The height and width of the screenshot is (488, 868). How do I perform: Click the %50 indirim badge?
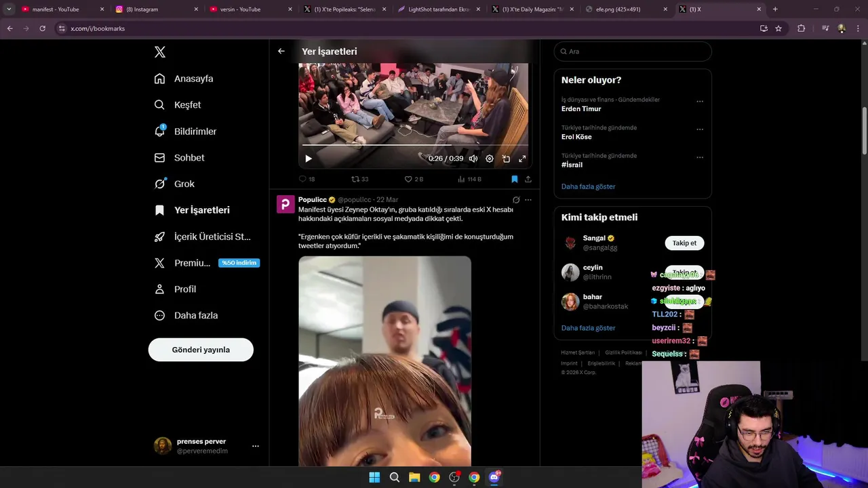click(x=239, y=263)
